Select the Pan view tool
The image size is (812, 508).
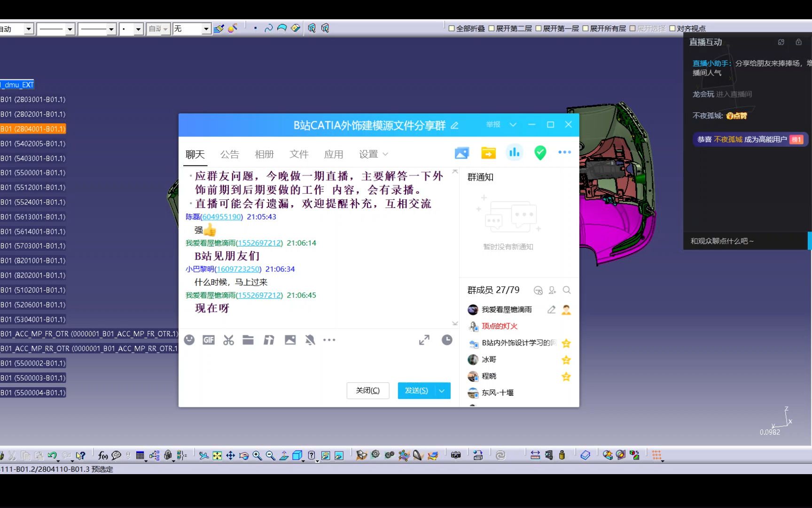click(230, 455)
